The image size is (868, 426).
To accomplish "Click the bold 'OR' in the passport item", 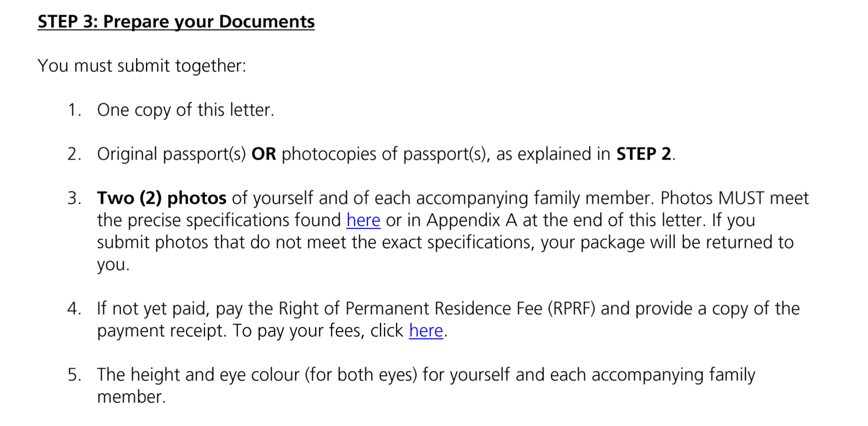I will coord(264,154).
